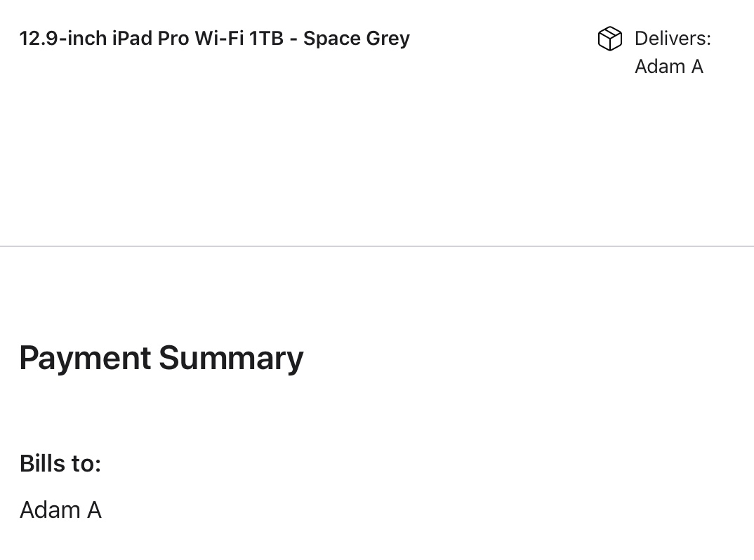Viewport: 754px width, 560px height.
Task: Select delivery recipient Adam A beside box icon
Action: click(668, 67)
